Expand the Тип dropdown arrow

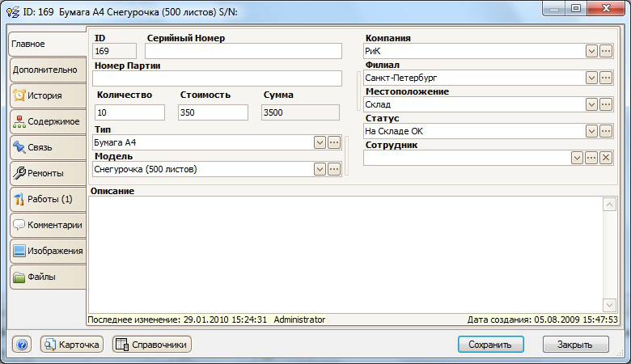[x=320, y=142]
